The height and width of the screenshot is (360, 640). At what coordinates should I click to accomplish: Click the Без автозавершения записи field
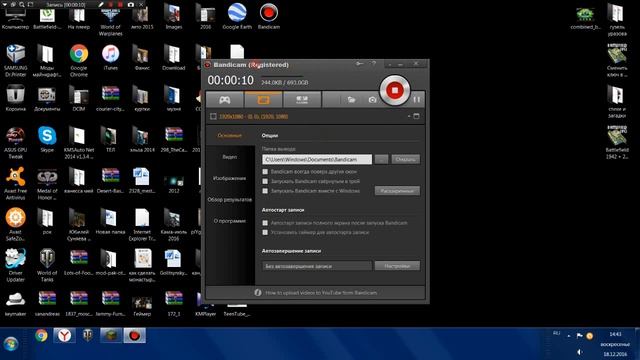[317, 266]
